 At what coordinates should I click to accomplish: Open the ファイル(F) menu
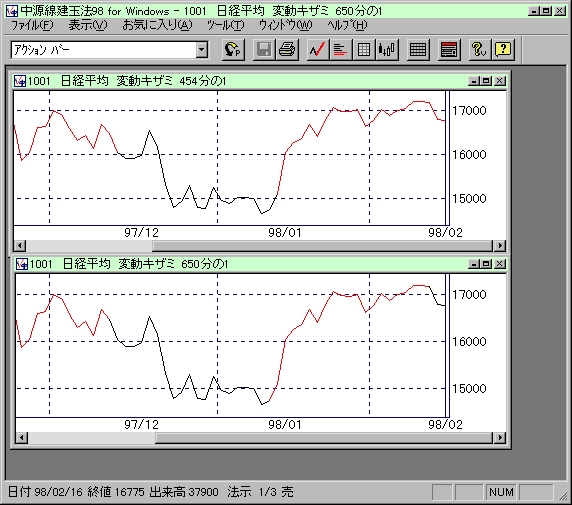pyautogui.click(x=32, y=25)
